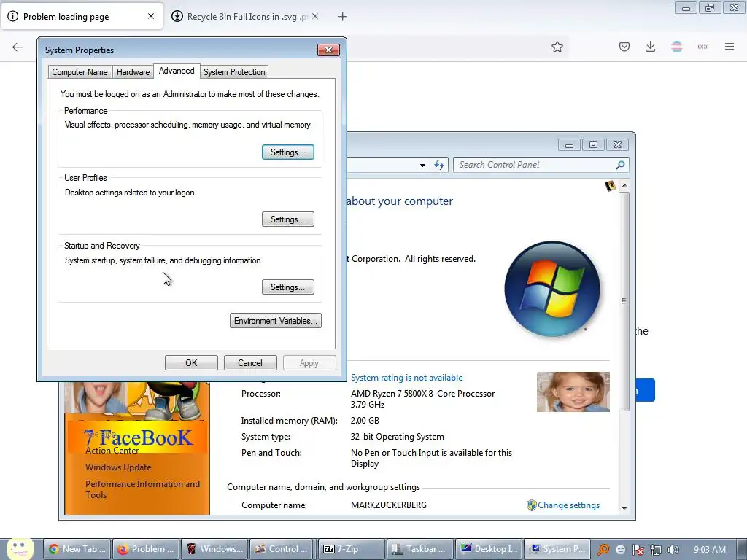The width and height of the screenshot is (747, 560).
Task: Expand the Control Panel address dropdown
Action: point(422,166)
